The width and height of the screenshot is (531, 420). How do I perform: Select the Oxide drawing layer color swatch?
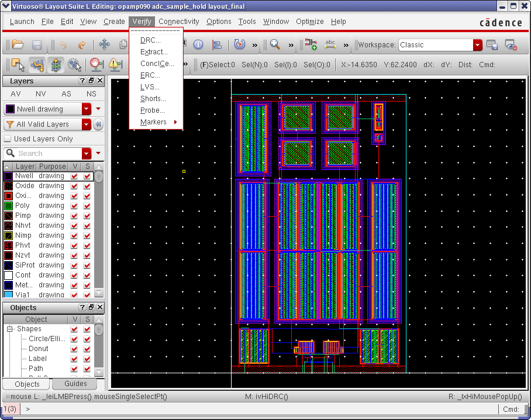click(x=8, y=186)
